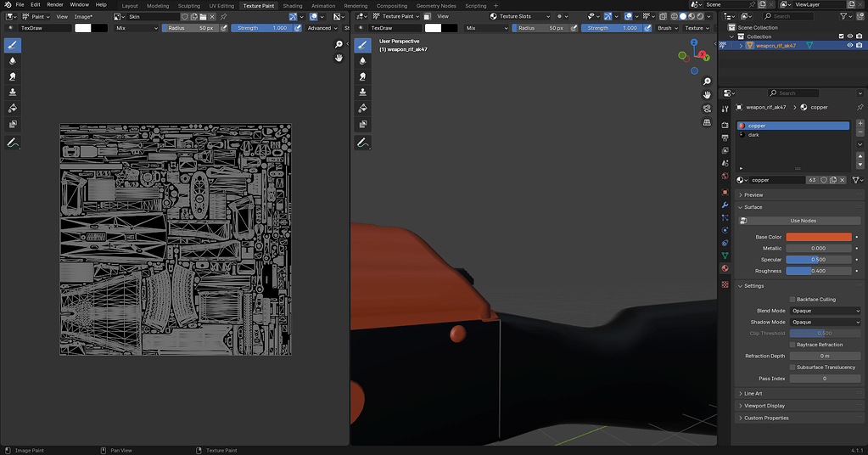
Task: Remove material slot with minus button
Action: (860, 132)
